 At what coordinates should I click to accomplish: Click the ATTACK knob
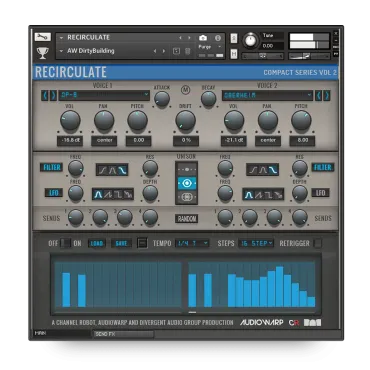(x=162, y=99)
